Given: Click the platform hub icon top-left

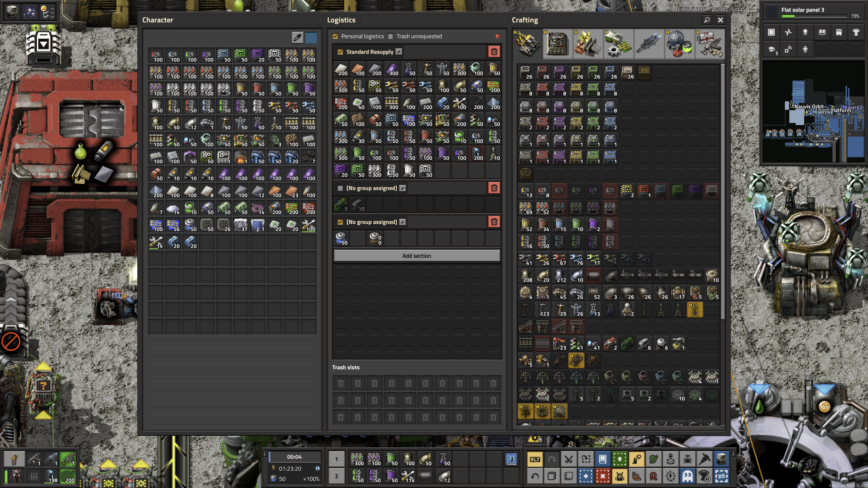Looking at the screenshot, I should coord(13,13).
